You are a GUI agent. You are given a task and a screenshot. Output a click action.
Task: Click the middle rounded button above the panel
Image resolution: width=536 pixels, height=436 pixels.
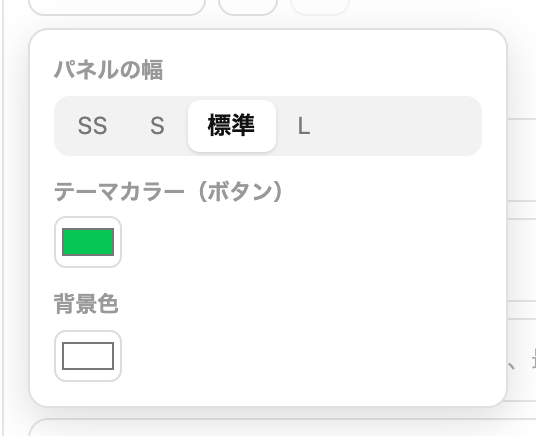[248, 6]
